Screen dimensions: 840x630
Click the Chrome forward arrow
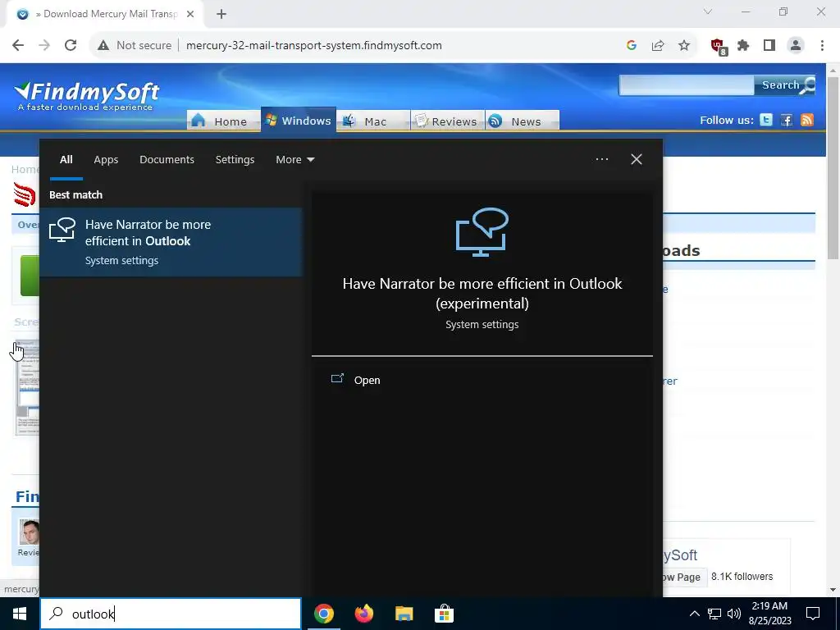(44, 46)
